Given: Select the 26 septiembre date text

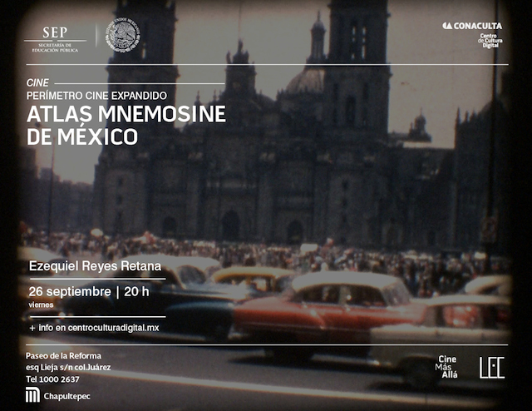Looking at the screenshot, I should click(69, 291).
